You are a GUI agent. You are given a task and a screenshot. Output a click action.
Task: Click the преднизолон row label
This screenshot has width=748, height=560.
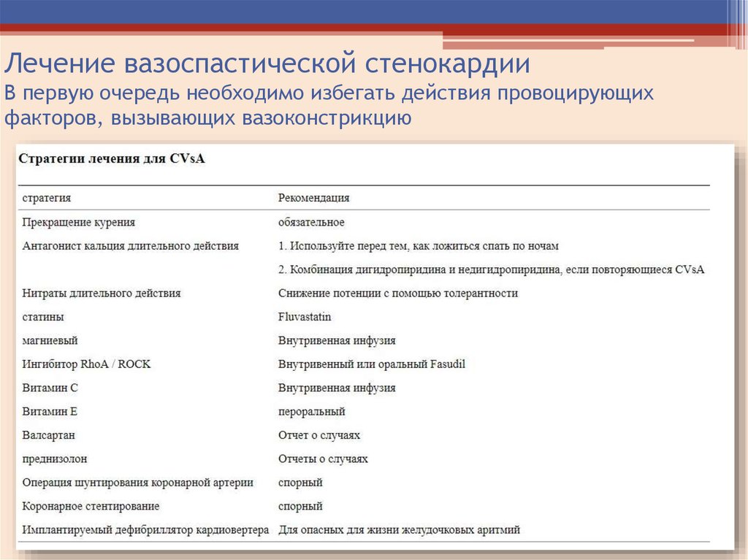tap(55, 459)
